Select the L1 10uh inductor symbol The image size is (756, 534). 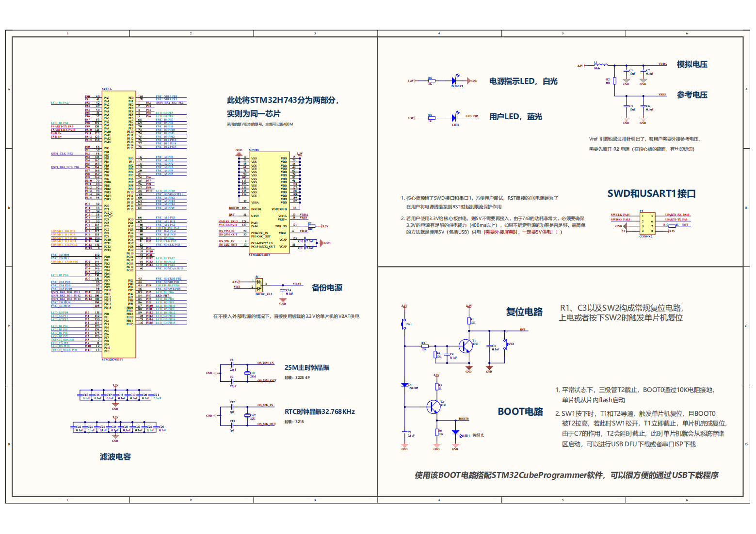pyautogui.click(x=601, y=64)
